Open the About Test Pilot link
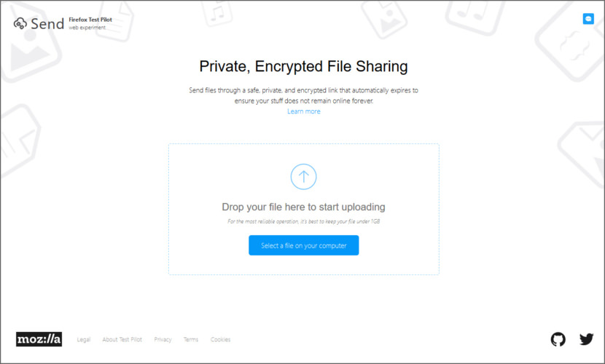The image size is (605, 364). pos(122,339)
